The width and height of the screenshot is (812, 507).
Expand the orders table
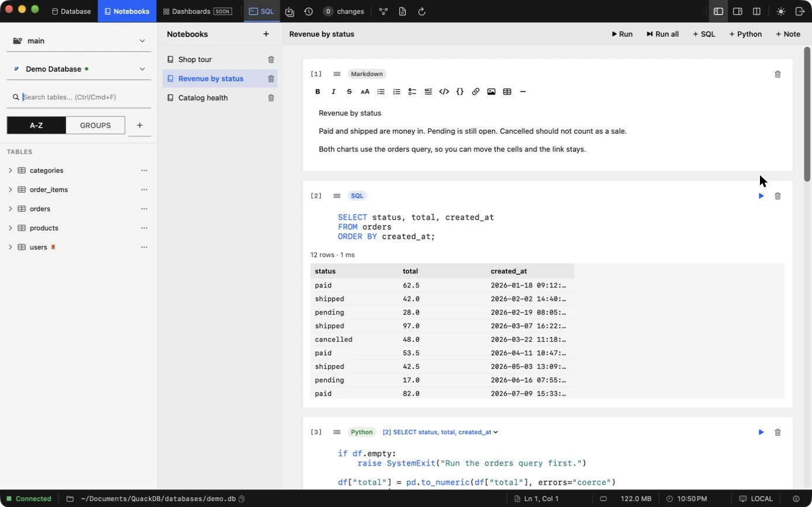10,209
